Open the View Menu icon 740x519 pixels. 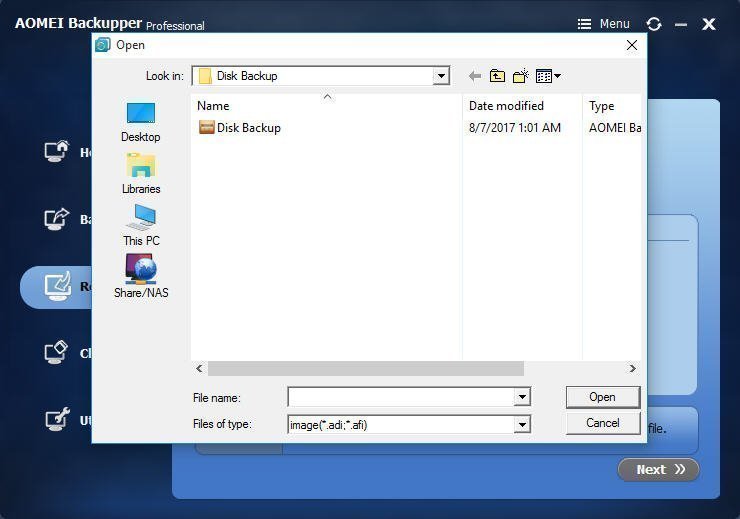pos(548,76)
